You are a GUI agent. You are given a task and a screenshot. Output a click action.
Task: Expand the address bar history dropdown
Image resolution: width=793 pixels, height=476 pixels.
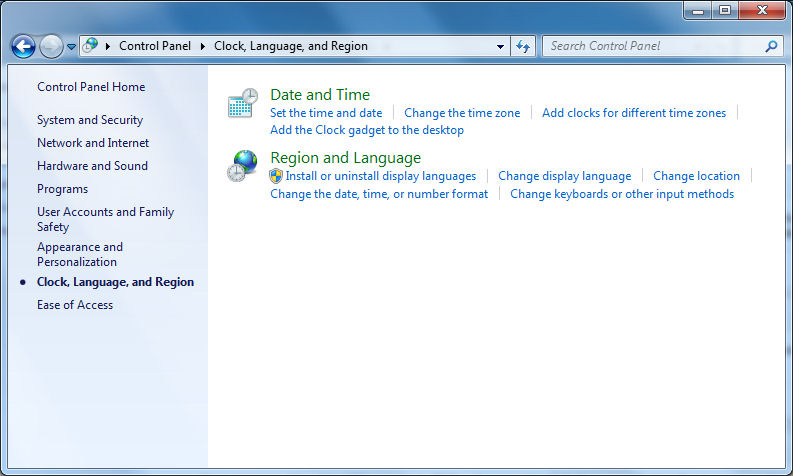pos(501,46)
